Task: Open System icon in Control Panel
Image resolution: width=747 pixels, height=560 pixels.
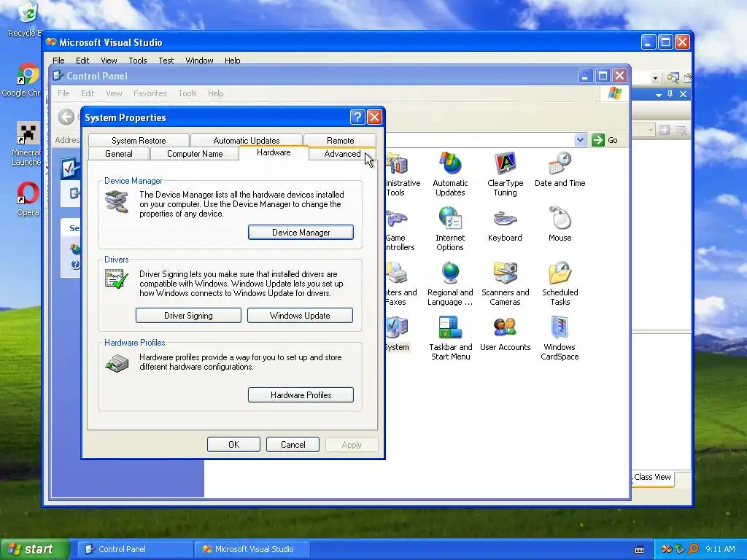Action: [x=398, y=333]
